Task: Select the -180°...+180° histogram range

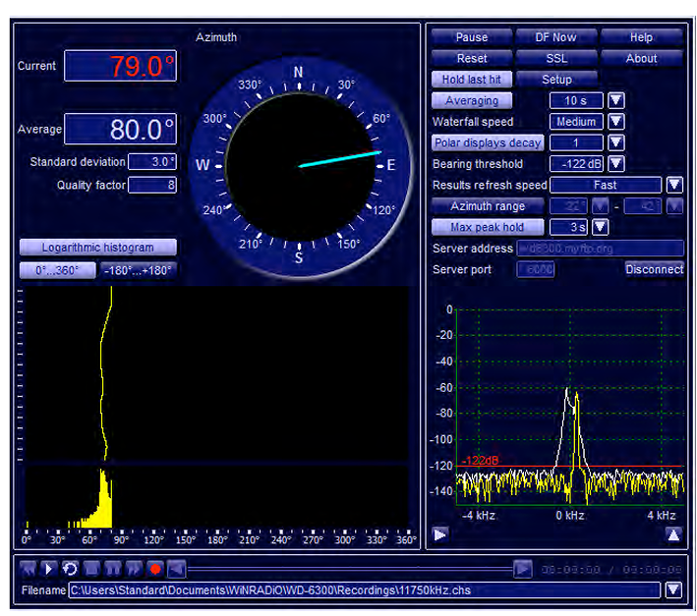Action: click(138, 270)
